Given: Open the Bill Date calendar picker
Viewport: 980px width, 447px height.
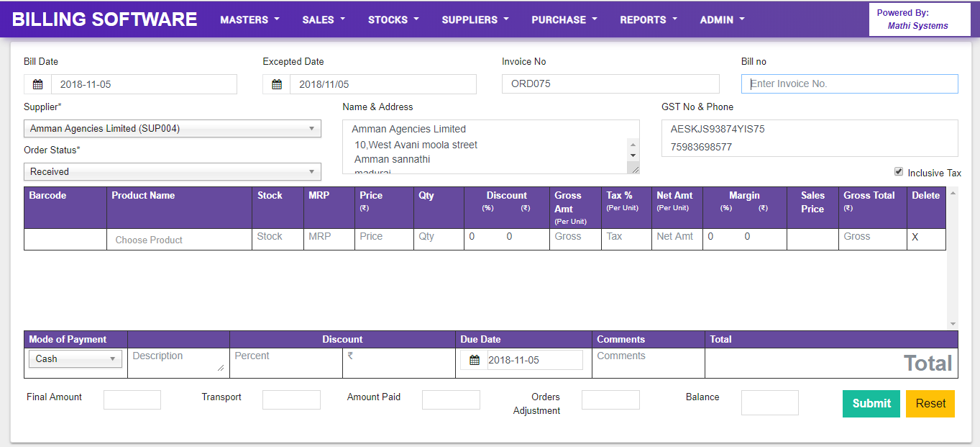Looking at the screenshot, I should 37,84.
